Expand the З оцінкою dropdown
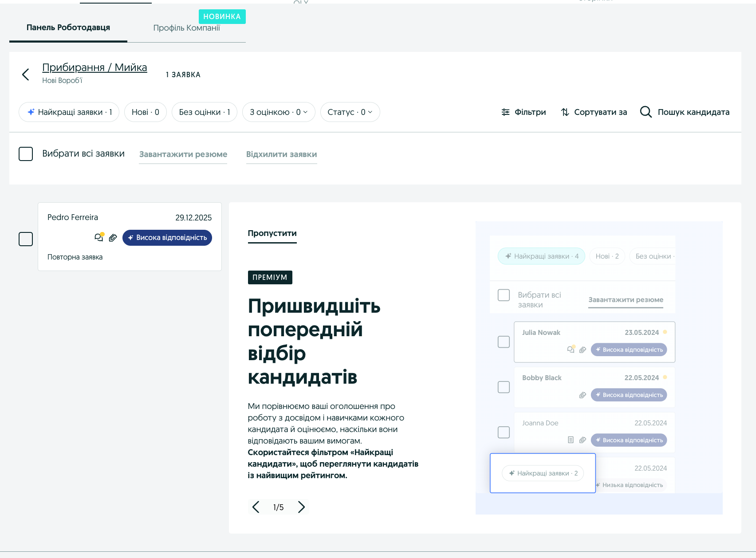The width and height of the screenshot is (756, 558). coord(278,112)
